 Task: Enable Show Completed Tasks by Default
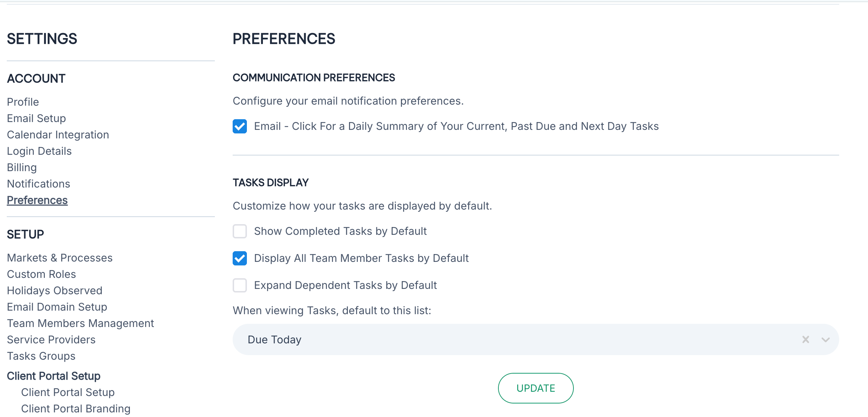[x=240, y=231]
